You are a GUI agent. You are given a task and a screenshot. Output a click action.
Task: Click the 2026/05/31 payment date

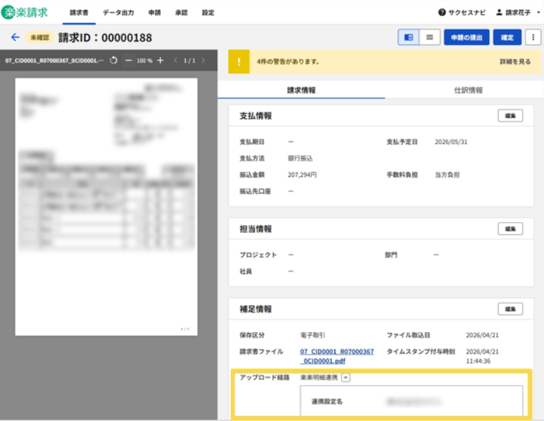pyautogui.click(x=451, y=142)
